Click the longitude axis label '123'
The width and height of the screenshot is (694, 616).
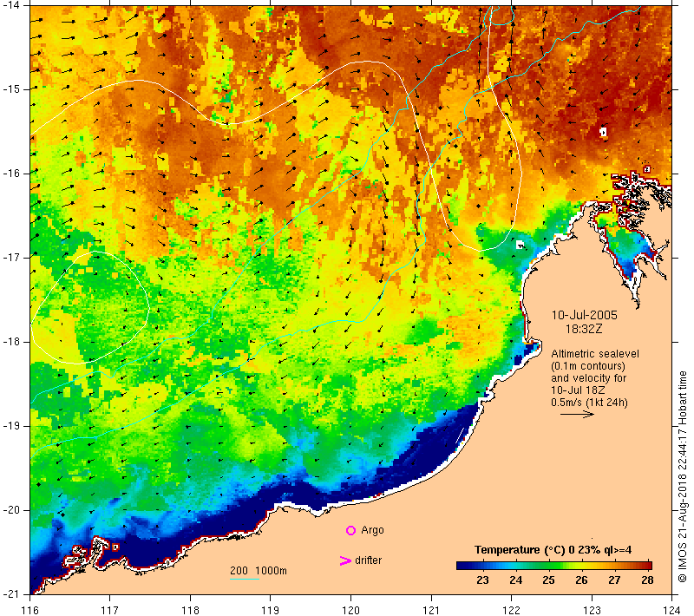pos(592,610)
